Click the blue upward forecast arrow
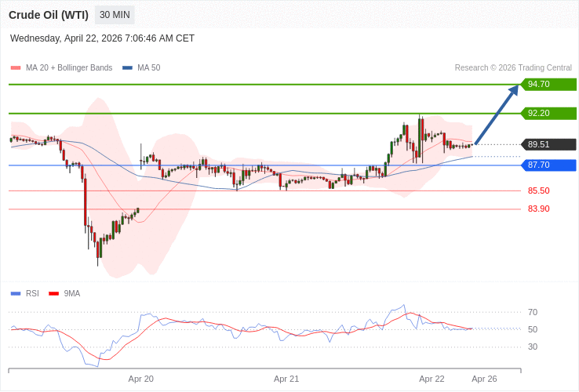The height and width of the screenshot is (392, 579). [497, 114]
